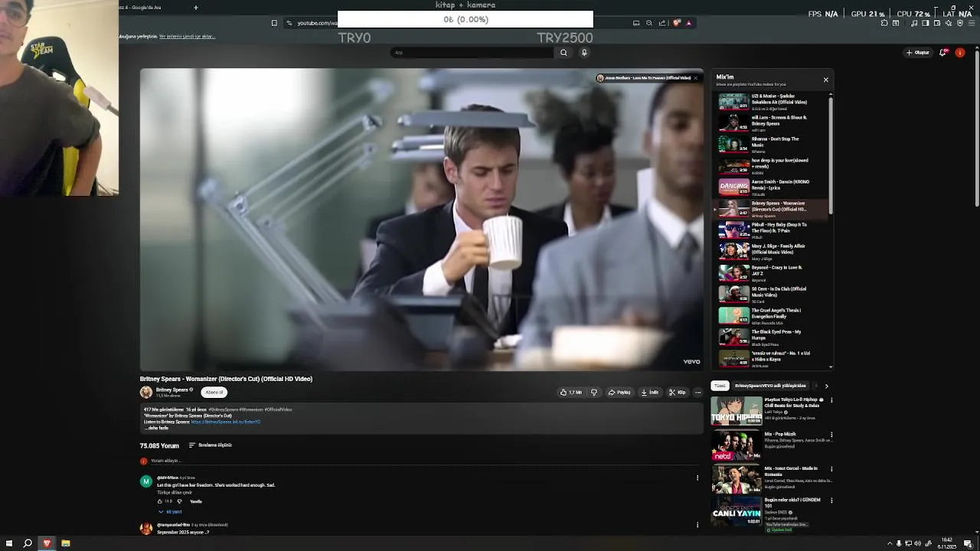Open more actions menu beside Klip
980x551 pixels.
tap(697, 393)
